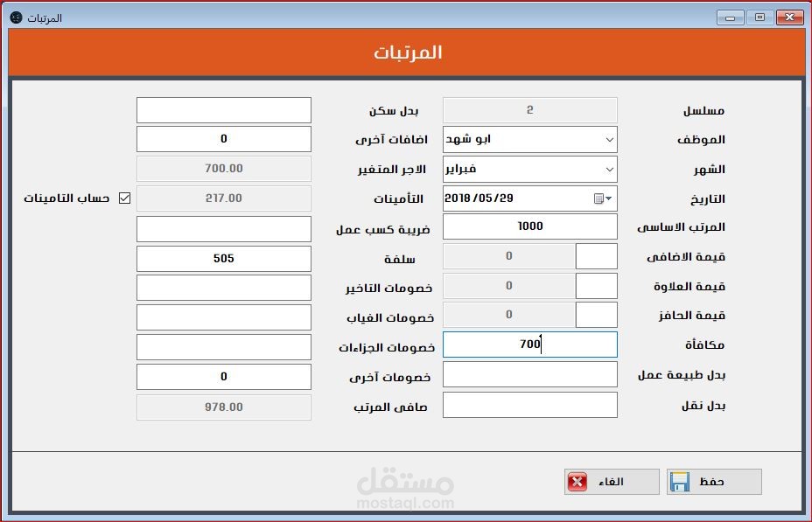Click the ضريبة كسب عمل input field
The width and height of the screenshot is (812, 522).
224,229
